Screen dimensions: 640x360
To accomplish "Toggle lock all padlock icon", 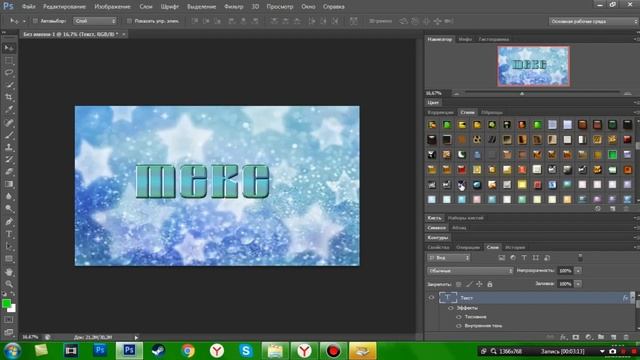I will point(490,284).
